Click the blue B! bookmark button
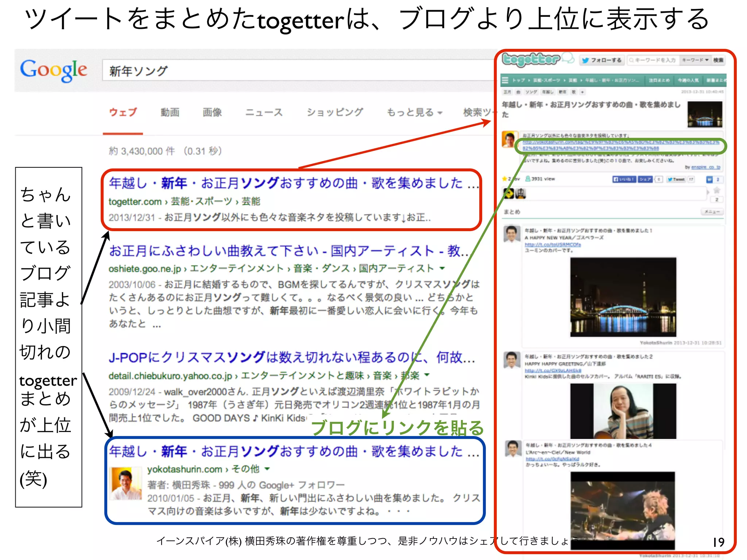This screenshot has width=747, height=560. pos(709,179)
